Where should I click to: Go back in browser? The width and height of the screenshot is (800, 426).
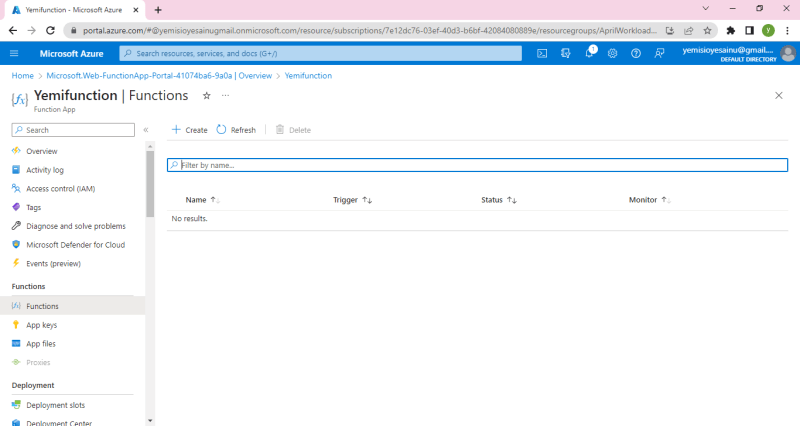coord(13,31)
